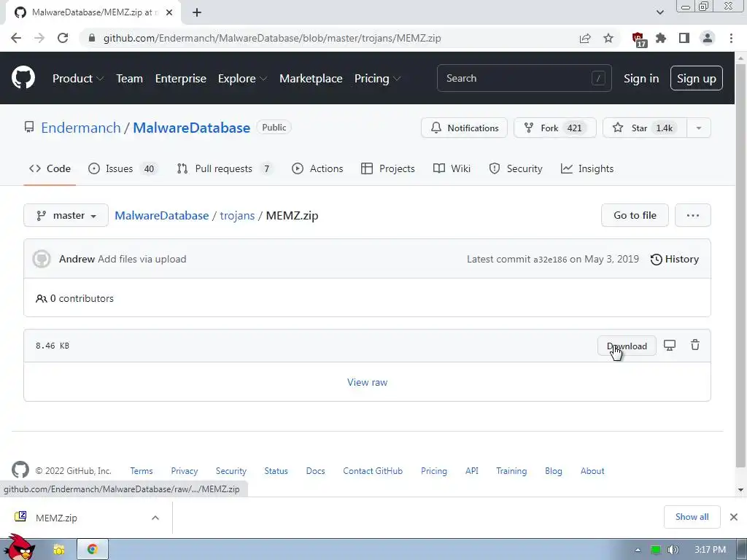Click the View raw link

[368, 382]
